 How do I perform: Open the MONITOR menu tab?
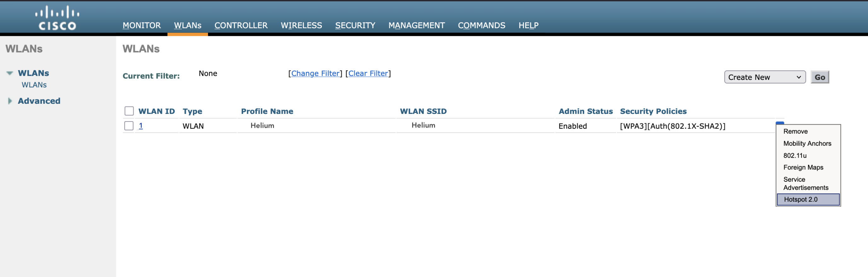(142, 25)
